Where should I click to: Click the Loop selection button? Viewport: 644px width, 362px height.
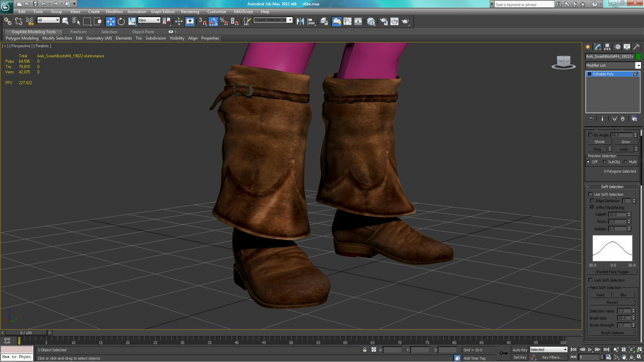click(x=624, y=149)
